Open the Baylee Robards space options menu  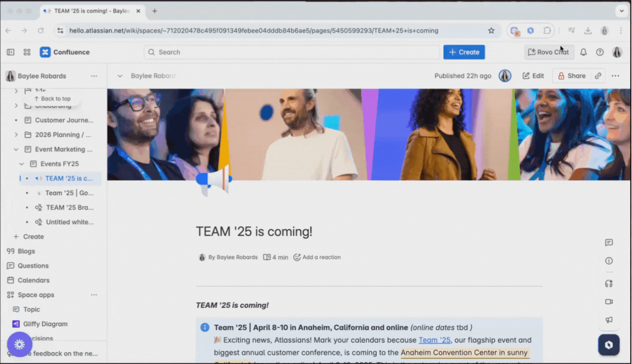(x=94, y=76)
